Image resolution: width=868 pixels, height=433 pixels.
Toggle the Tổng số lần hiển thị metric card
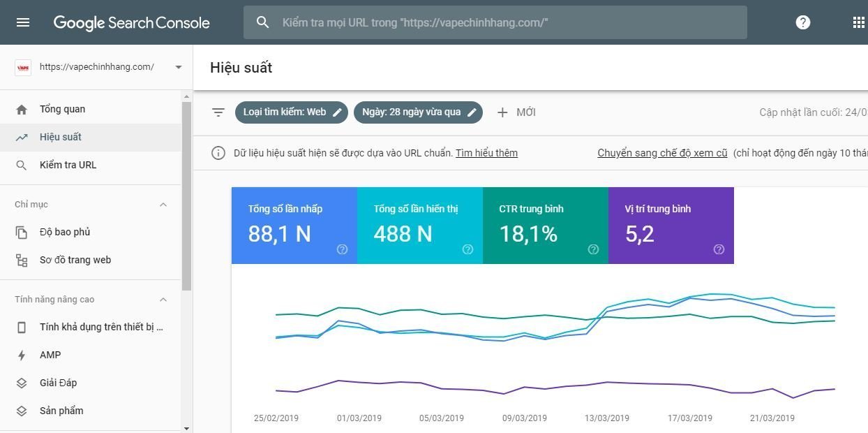coord(420,226)
